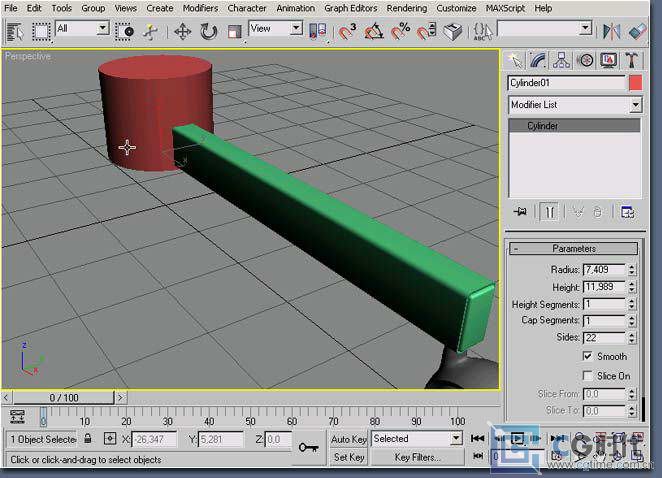This screenshot has height=478, width=662.
Task: Switch to the Modify command panel
Action: 538,60
